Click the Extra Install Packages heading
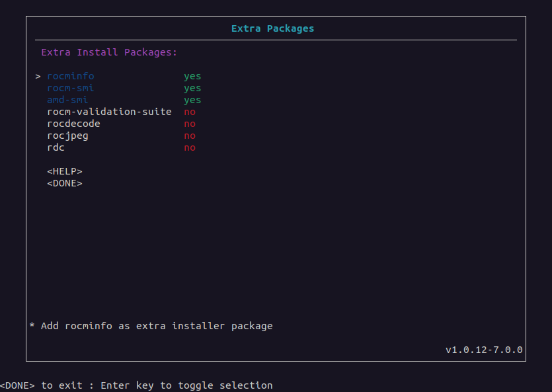This screenshot has height=392, width=552. pos(109,52)
